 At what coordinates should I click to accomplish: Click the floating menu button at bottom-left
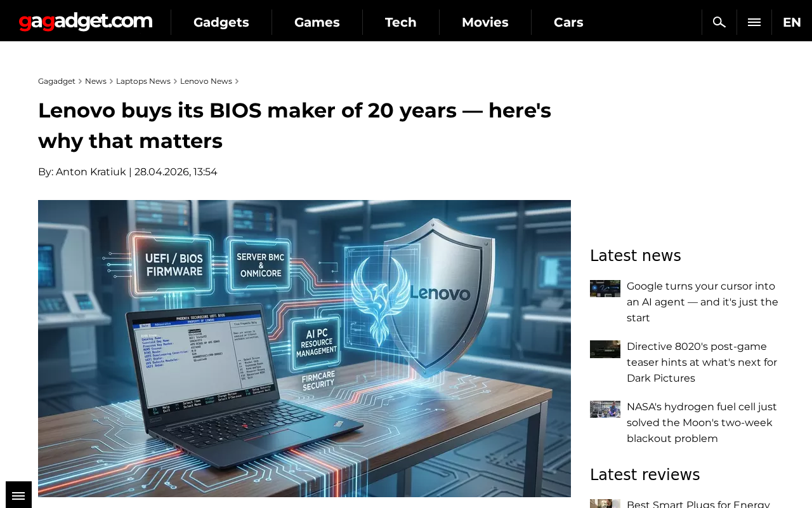click(18, 495)
